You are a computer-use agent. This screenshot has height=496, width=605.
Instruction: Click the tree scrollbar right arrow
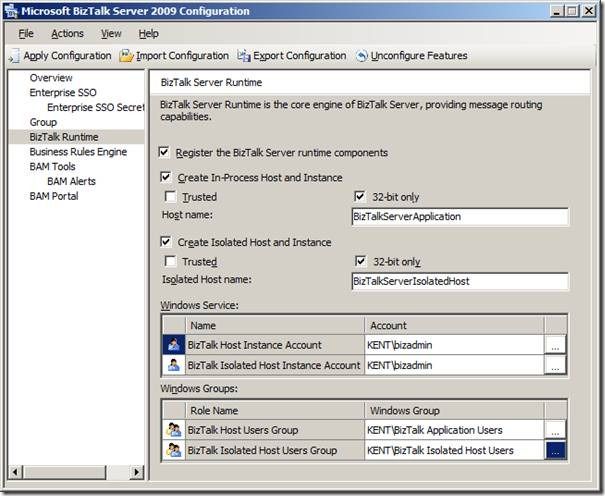tap(137, 472)
